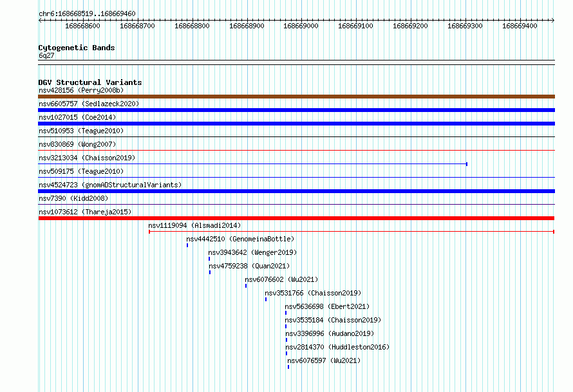Click the nsv428156 (Perry2008b) variant label
573x392 pixels.
coord(81,90)
